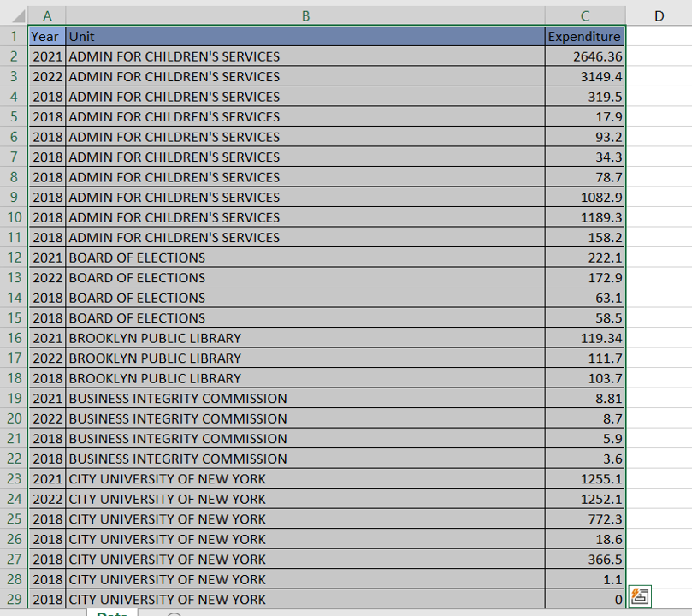Click BROOKLYN PUBLIC LIBRARY in row 18
The image size is (692, 616).
tap(305, 379)
